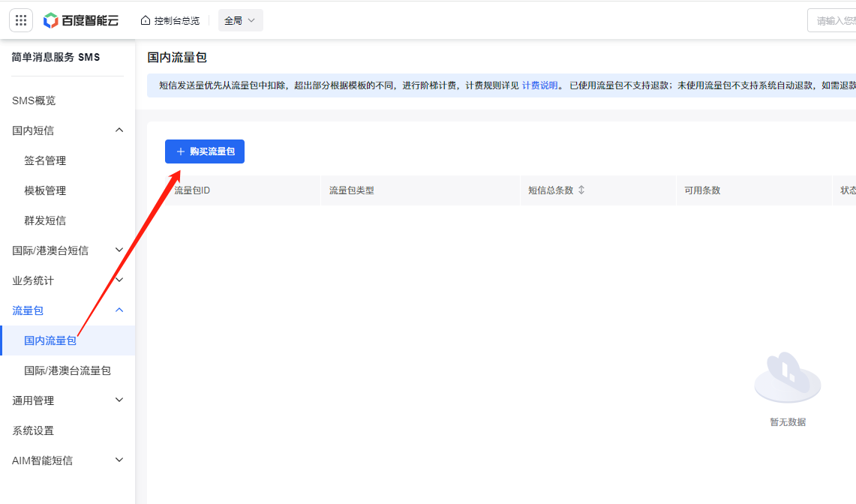Open the 全局 region dropdown
Viewport: 856px width, 504px height.
pos(240,20)
